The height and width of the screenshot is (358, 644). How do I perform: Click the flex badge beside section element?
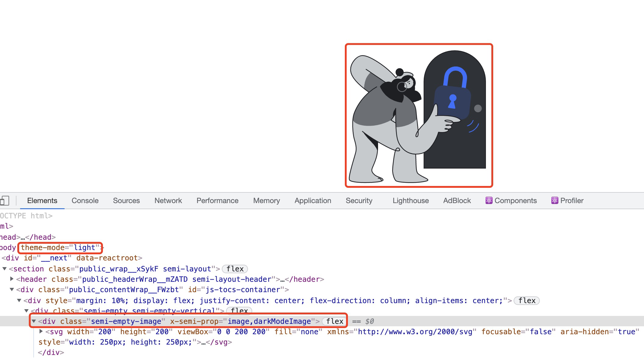[x=235, y=269]
